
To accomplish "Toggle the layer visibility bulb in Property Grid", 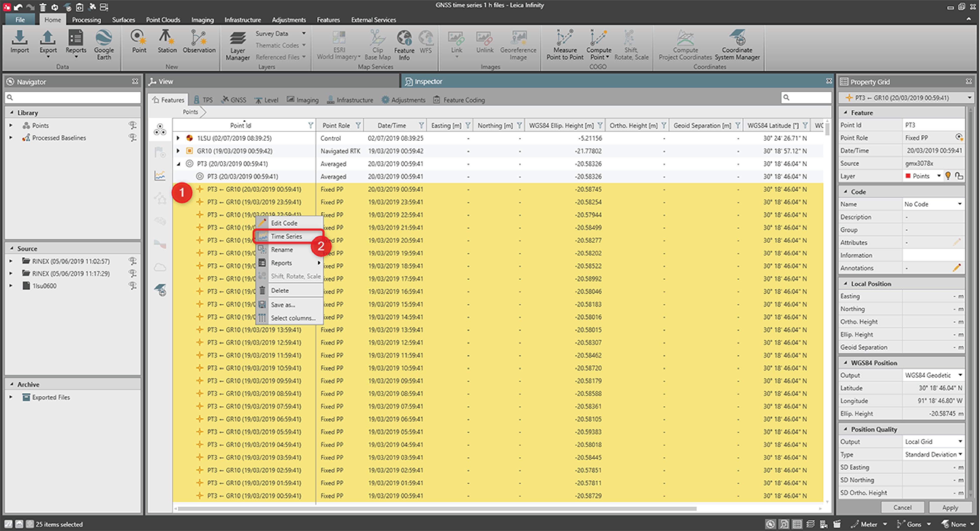I will (948, 176).
